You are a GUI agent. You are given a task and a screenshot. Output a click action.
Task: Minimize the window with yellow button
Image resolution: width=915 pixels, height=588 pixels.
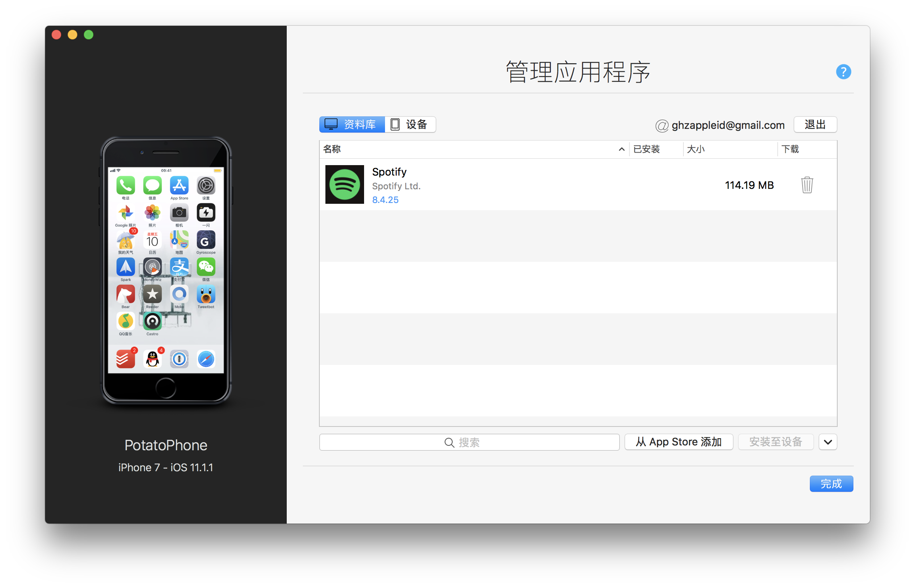pos(72,35)
